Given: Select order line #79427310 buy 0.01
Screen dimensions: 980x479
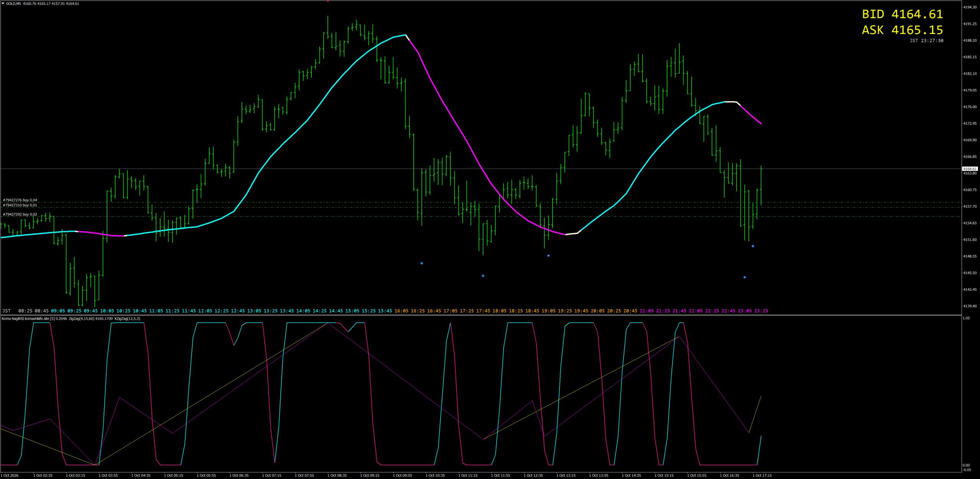Looking at the screenshot, I should click(x=20, y=205).
